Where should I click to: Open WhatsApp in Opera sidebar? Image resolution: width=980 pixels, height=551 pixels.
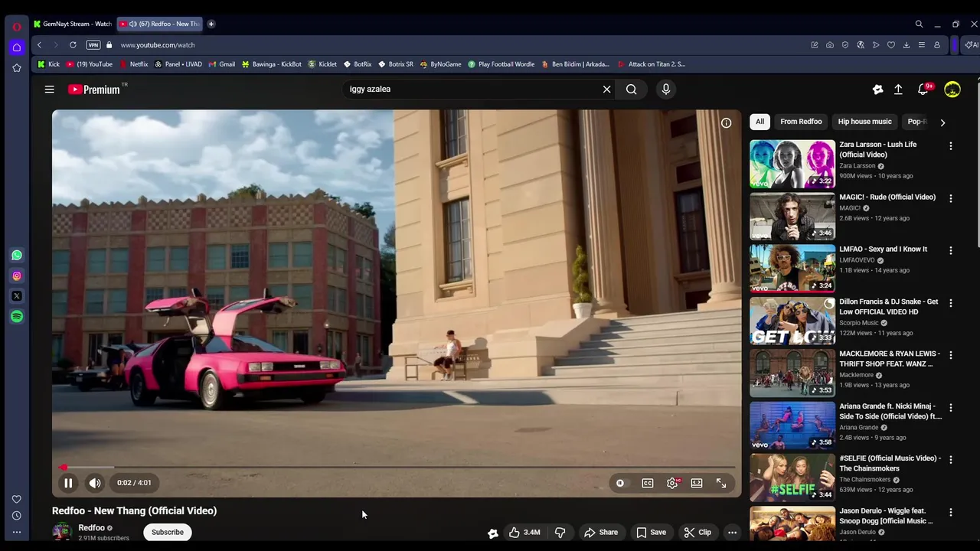coord(17,255)
